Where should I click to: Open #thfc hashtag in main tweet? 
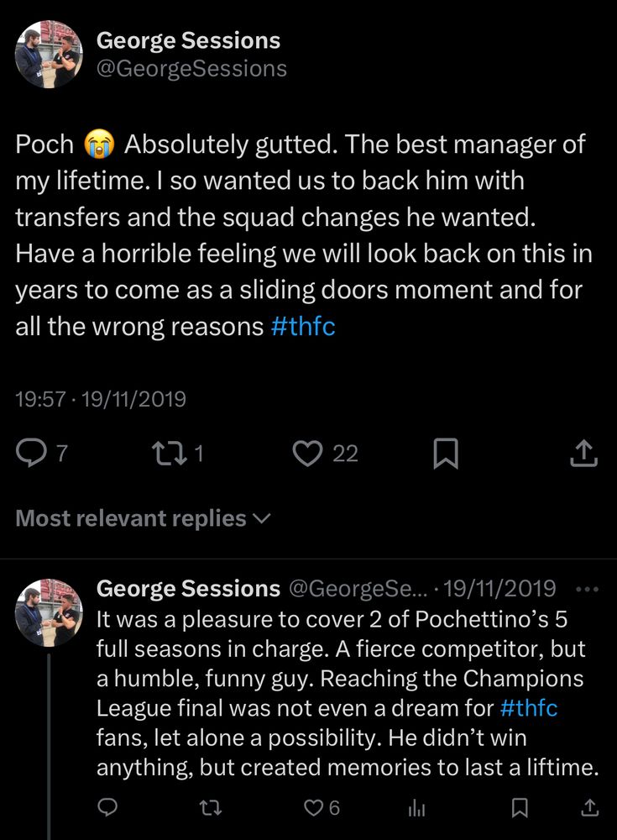pyautogui.click(x=303, y=327)
